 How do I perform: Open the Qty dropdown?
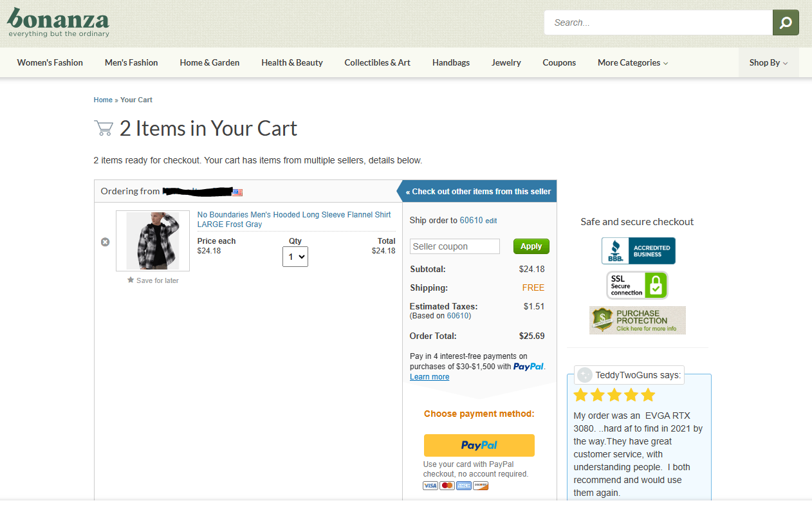295,257
